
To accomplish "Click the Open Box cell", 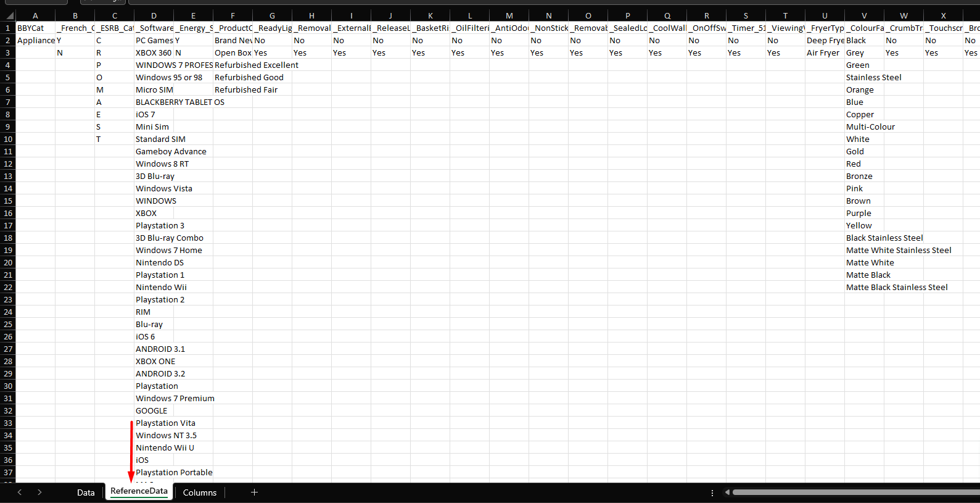I will [x=233, y=52].
